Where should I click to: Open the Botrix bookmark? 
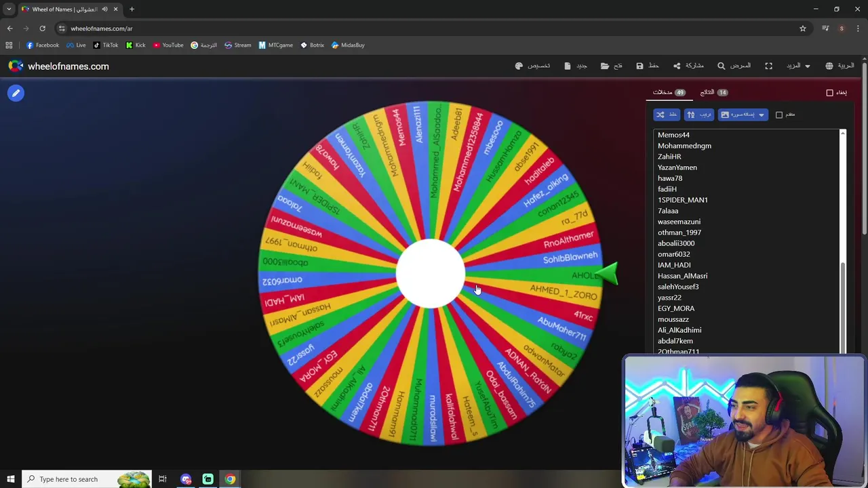312,45
